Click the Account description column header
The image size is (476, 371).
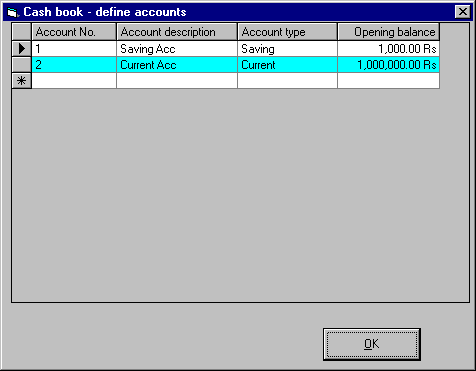[x=177, y=32]
